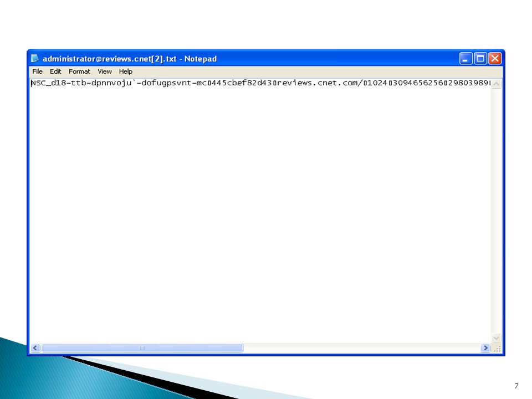Image resolution: width=532 pixels, height=399 pixels.
Task: Click the string '445cbef82d43' in the text
Action: click(x=242, y=83)
